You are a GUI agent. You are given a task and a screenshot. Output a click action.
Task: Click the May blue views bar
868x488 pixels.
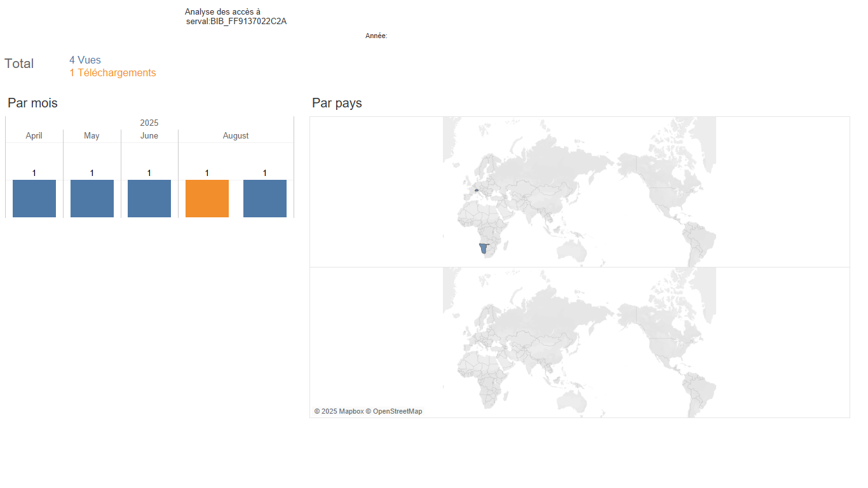point(92,198)
